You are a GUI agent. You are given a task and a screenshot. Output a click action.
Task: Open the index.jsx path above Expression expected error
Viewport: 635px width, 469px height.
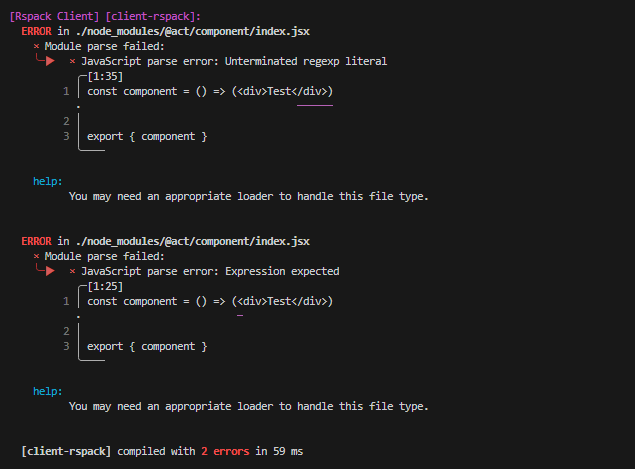click(191, 241)
